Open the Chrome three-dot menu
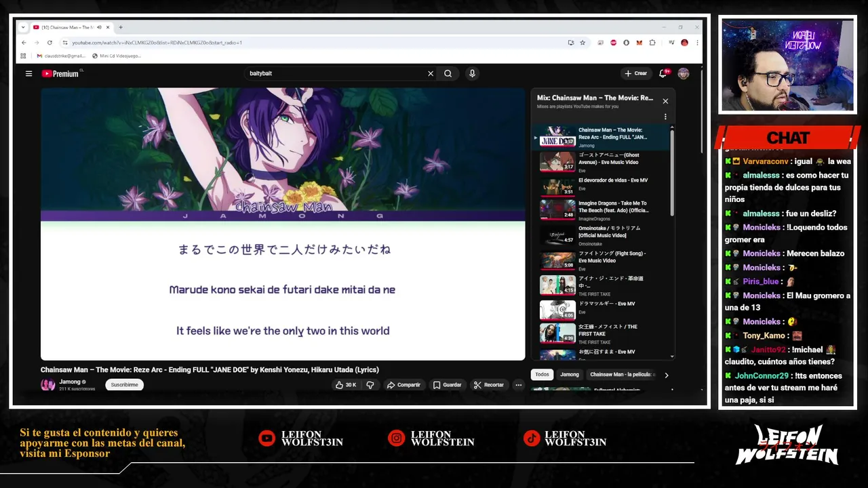Image resolution: width=868 pixels, height=488 pixels. 696,43
